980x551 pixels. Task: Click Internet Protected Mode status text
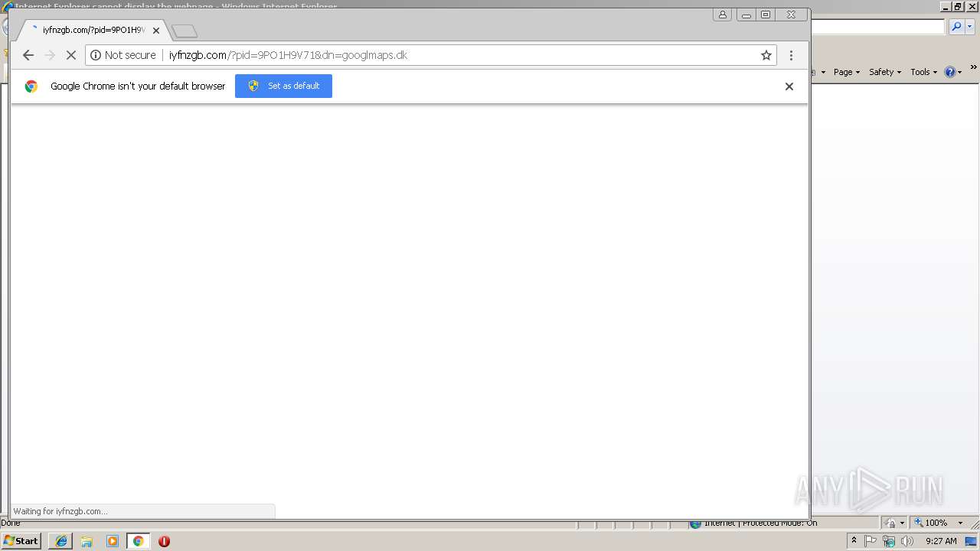(760, 523)
